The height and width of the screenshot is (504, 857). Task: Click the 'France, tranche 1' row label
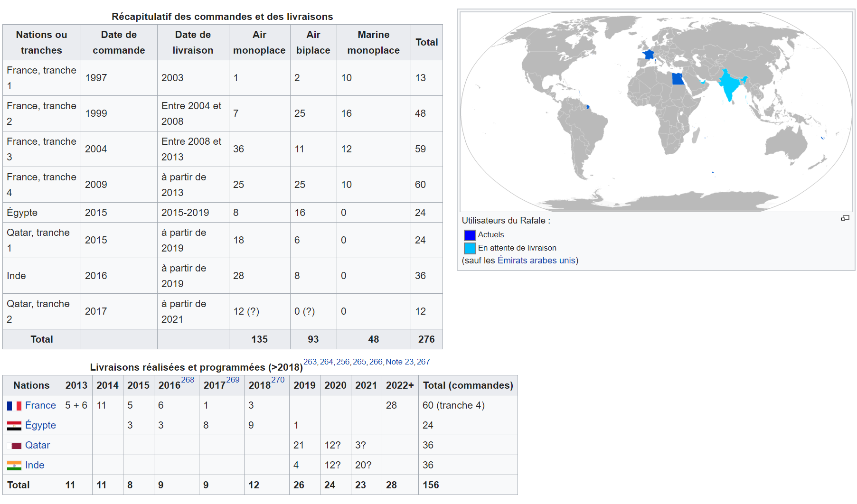[42, 78]
